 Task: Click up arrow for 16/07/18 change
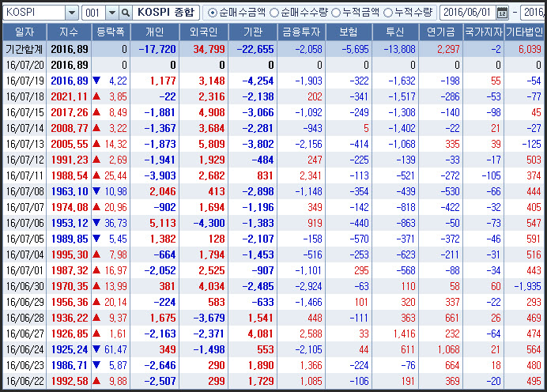(x=96, y=96)
